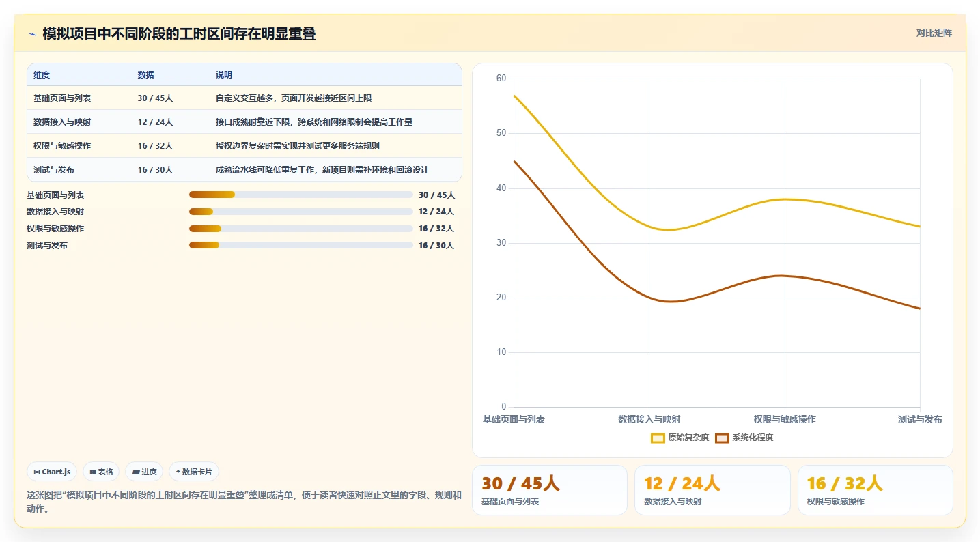The width and height of the screenshot is (980, 542).
Task: Click table cell 测试与发布
Action: point(54,170)
